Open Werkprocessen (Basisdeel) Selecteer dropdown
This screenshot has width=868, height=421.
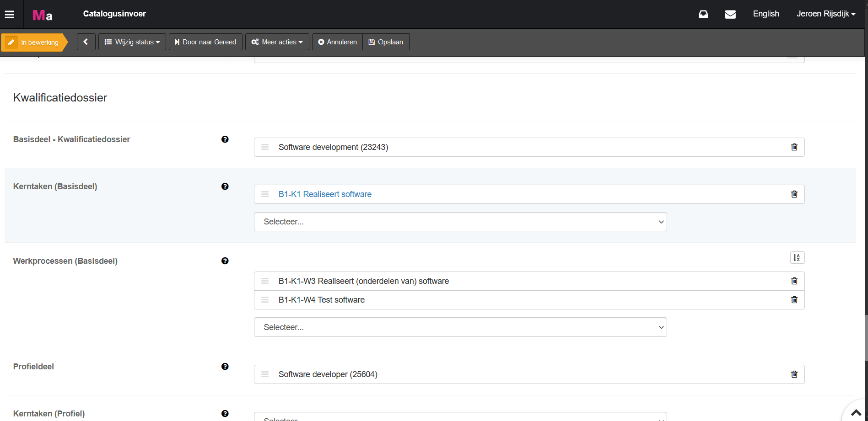pos(460,327)
